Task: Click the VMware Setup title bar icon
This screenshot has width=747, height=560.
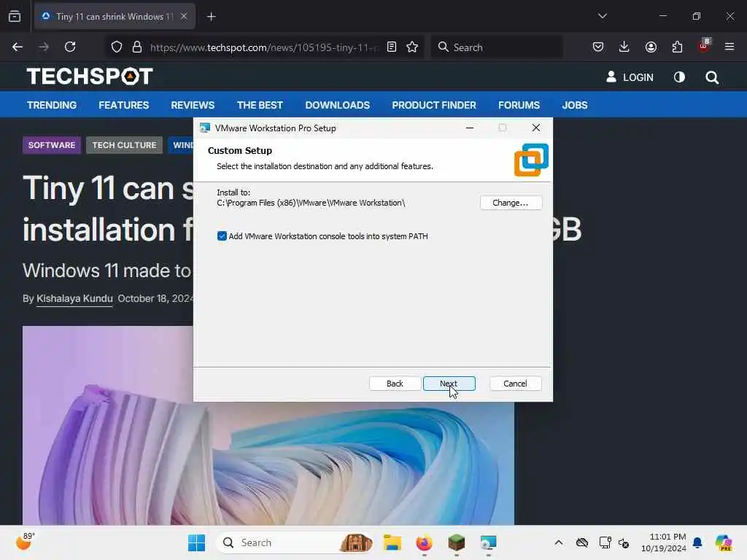Action: 205,128
